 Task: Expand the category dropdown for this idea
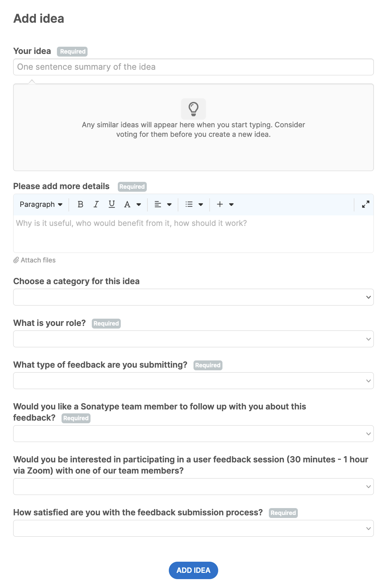193,297
